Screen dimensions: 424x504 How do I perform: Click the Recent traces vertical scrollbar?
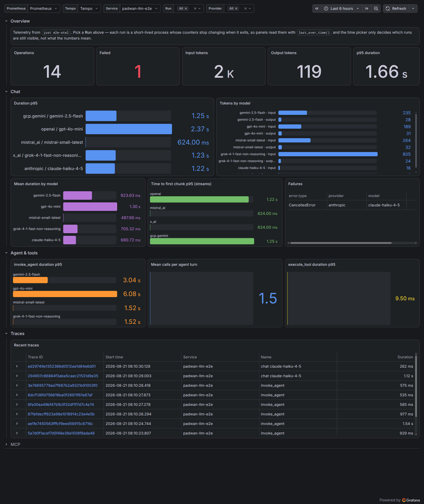416,386
